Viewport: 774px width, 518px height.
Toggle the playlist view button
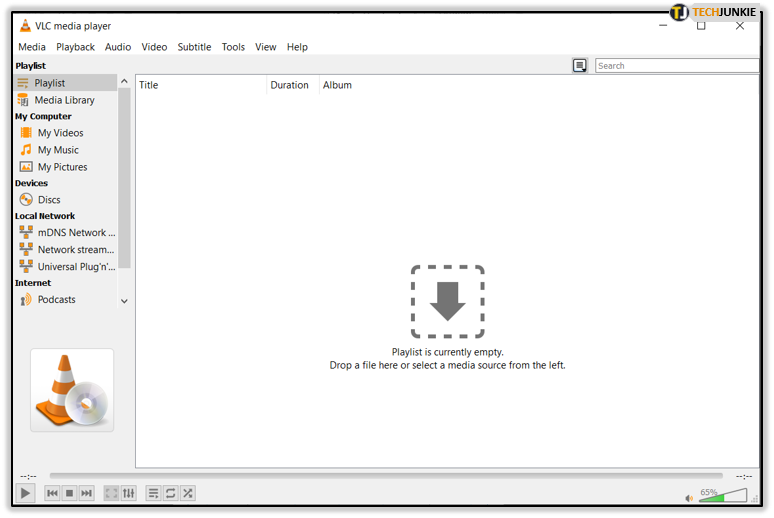coord(153,493)
